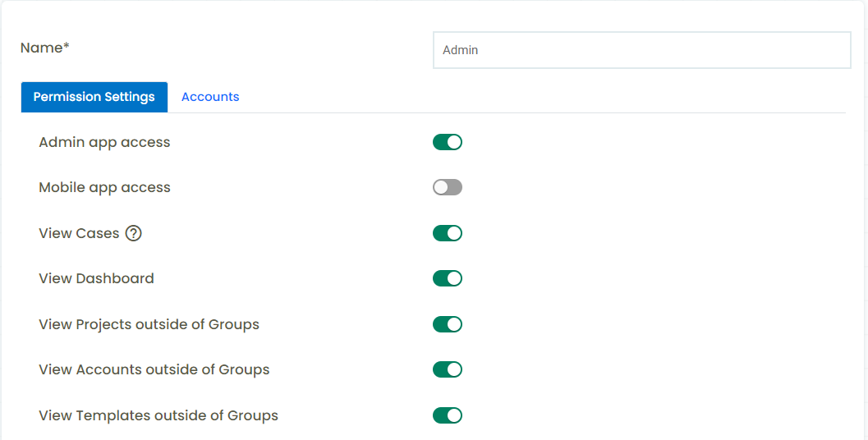The height and width of the screenshot is (440, 868).
Task: Open the View Cases help icon
Action: tap(133, 234)
